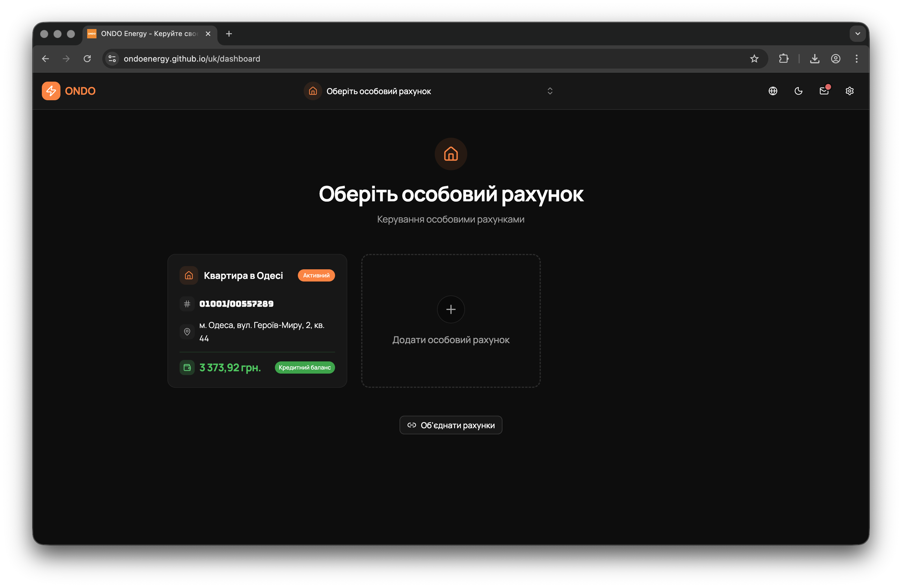Switch to the ONDO Energy browser tab
The height and width of the screenshot is (588, 902).
coord(148,34)
